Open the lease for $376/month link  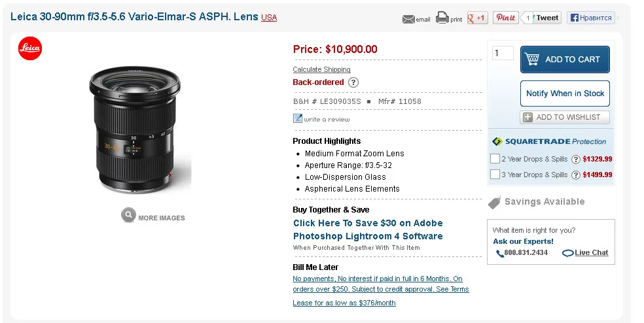344,303
